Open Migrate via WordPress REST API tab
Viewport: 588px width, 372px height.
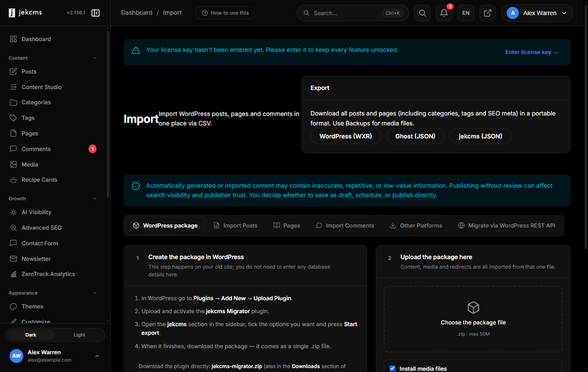click(507, 225)
